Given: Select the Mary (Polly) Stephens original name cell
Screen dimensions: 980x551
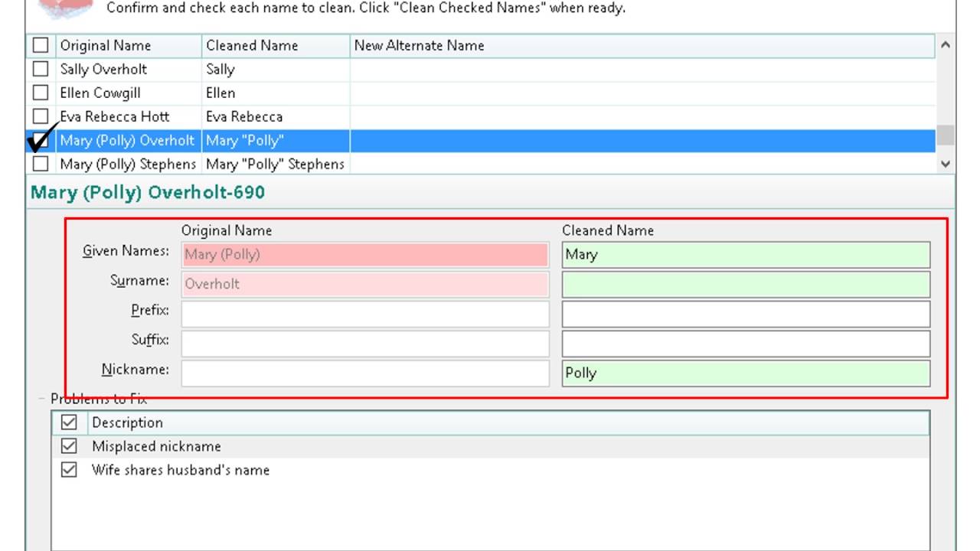Looking at the screenshot, I should (129, 164).
